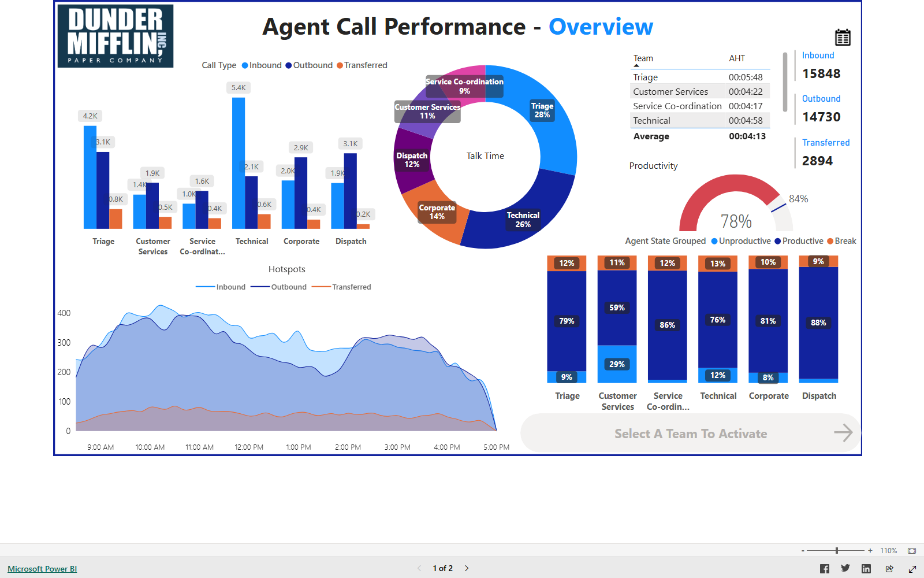This screenshot has width=924, height=578.
Task: Sort table by Team column header
Action: tap(643, 58)
